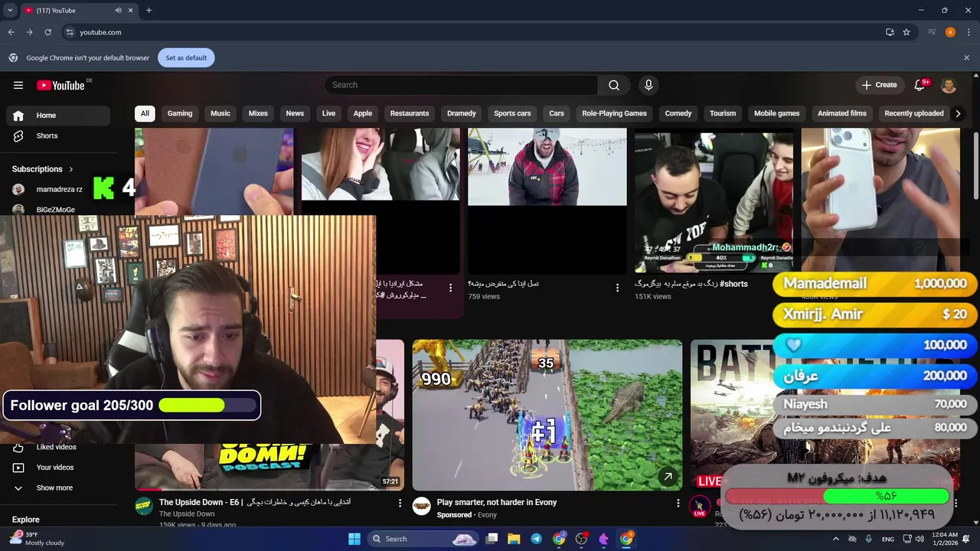Open options for 759 views short
This screenshot has height=551, width=980.
click(x=617, y=288)
